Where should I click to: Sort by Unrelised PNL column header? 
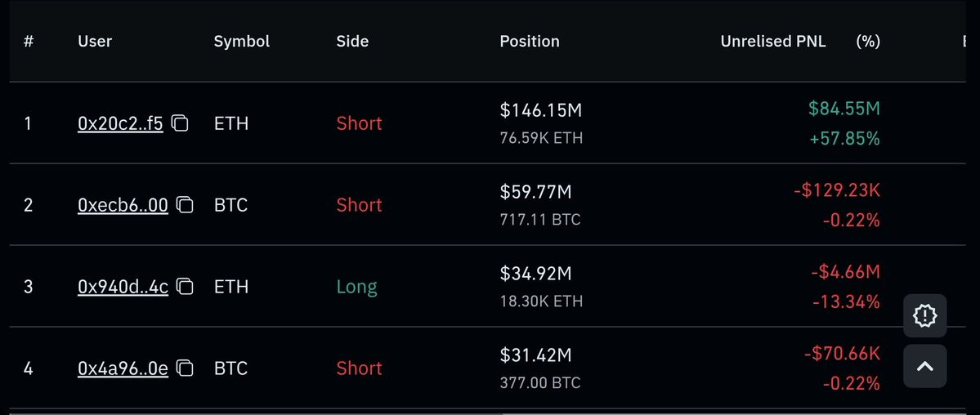772,41
